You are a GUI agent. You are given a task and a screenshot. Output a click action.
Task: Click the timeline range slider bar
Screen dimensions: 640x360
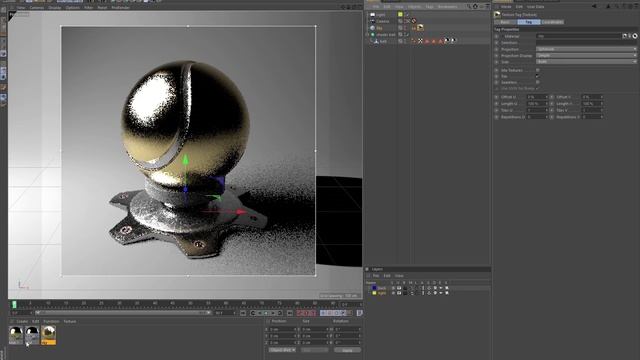pyautogui.click(x=122, y=313)
